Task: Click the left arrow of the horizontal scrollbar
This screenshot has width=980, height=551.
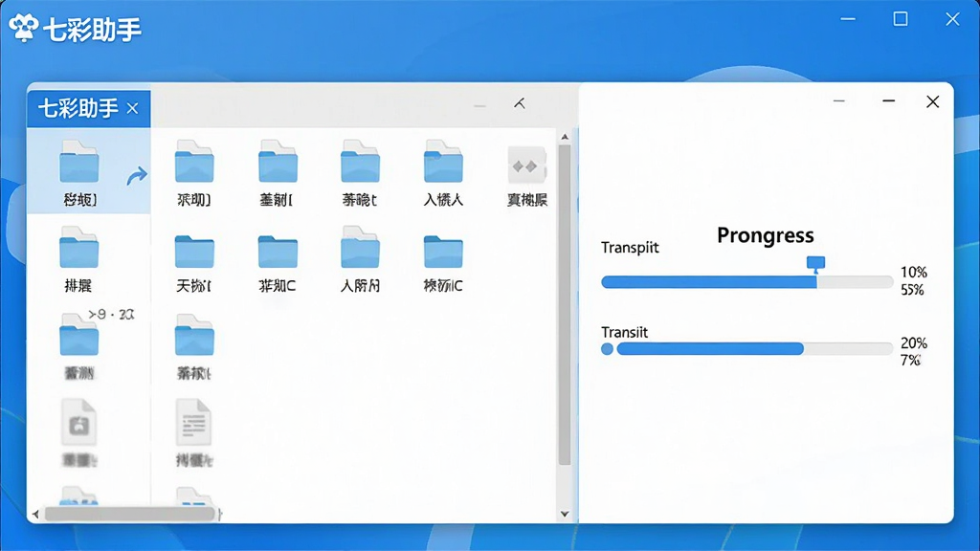Action: click(x=35, y=514)
